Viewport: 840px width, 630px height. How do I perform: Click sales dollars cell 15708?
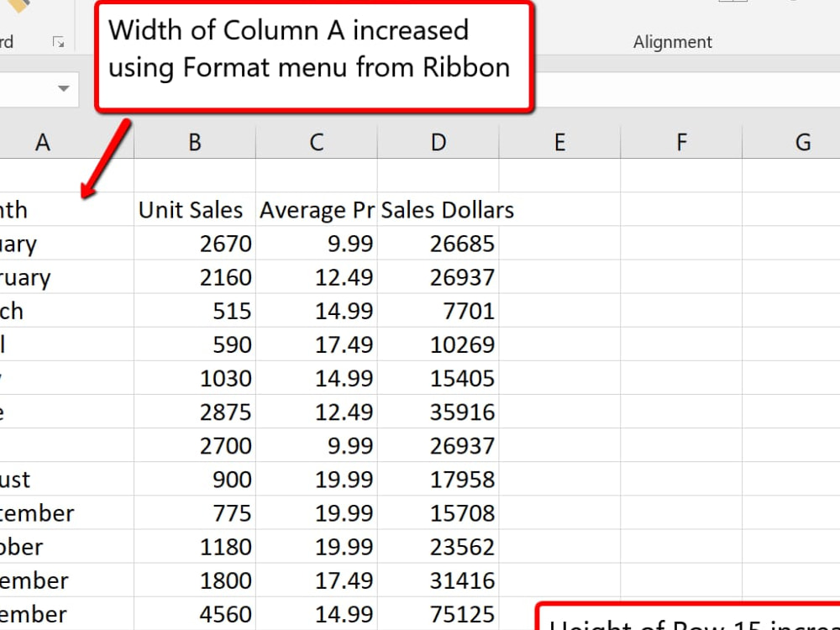point(438,512)
